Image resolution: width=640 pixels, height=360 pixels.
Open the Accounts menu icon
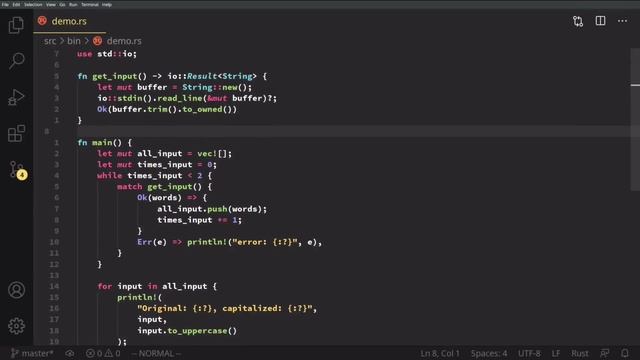click(x=16, y=290)
